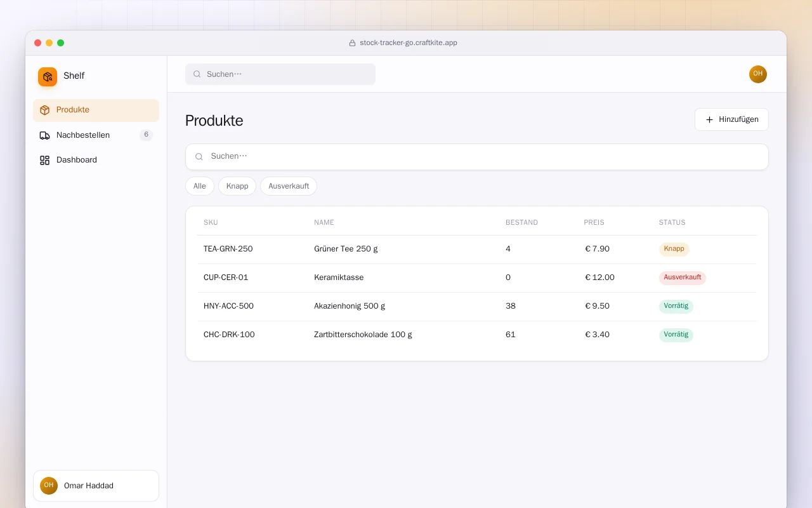Focus the top bar Suchen field

pos(280,74)
